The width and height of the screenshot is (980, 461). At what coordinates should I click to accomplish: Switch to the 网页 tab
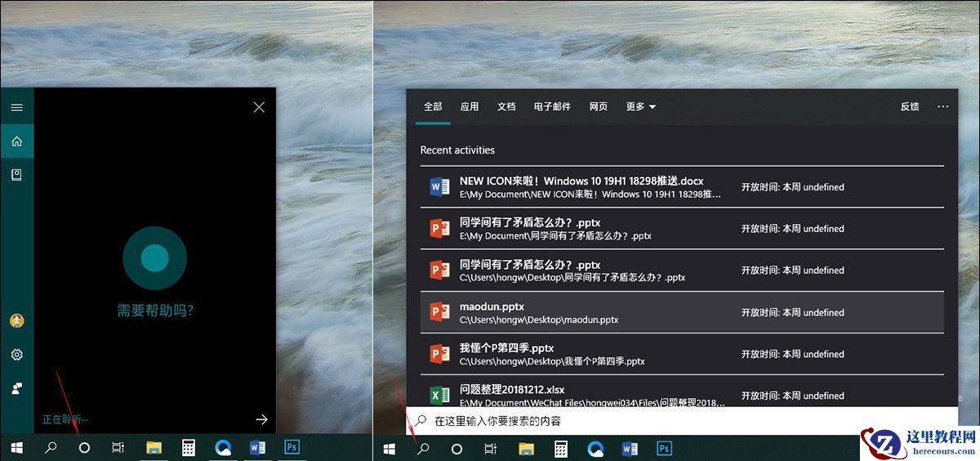[599, 107]
